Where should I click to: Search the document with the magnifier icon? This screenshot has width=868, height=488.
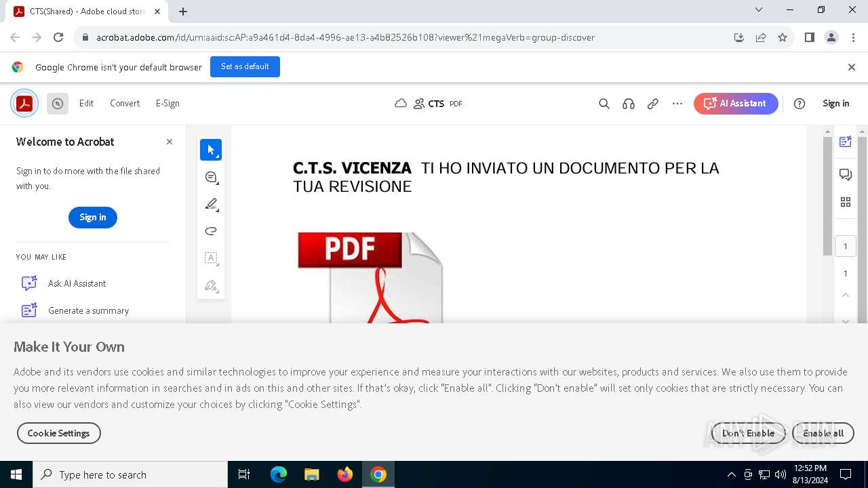coord(604,104)
